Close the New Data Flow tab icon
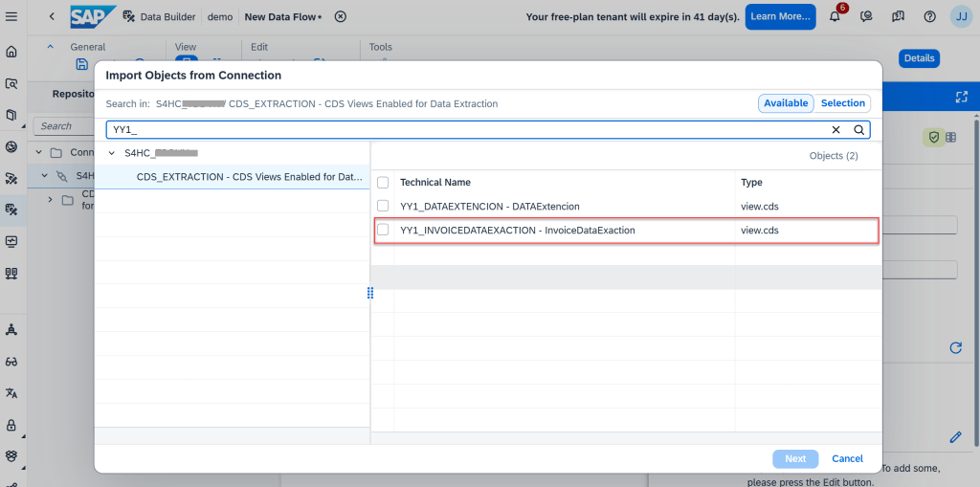Screen dimensions: 980x487 point(341,16)
